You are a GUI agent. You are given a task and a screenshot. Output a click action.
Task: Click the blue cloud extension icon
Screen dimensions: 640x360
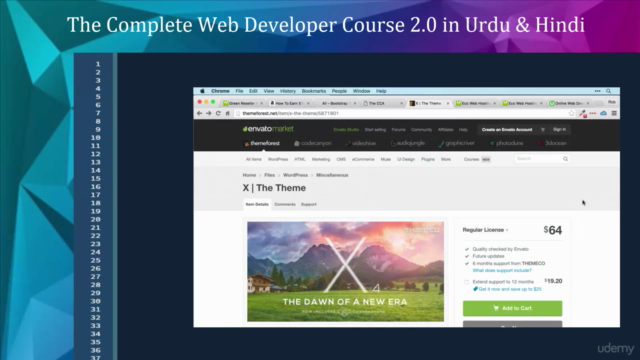tap(603, 113)
